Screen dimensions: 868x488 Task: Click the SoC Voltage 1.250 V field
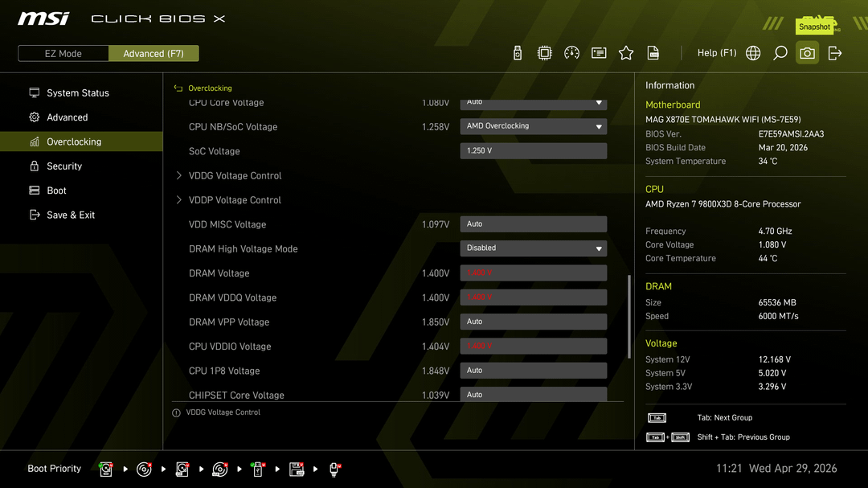[x=533, y=151]
